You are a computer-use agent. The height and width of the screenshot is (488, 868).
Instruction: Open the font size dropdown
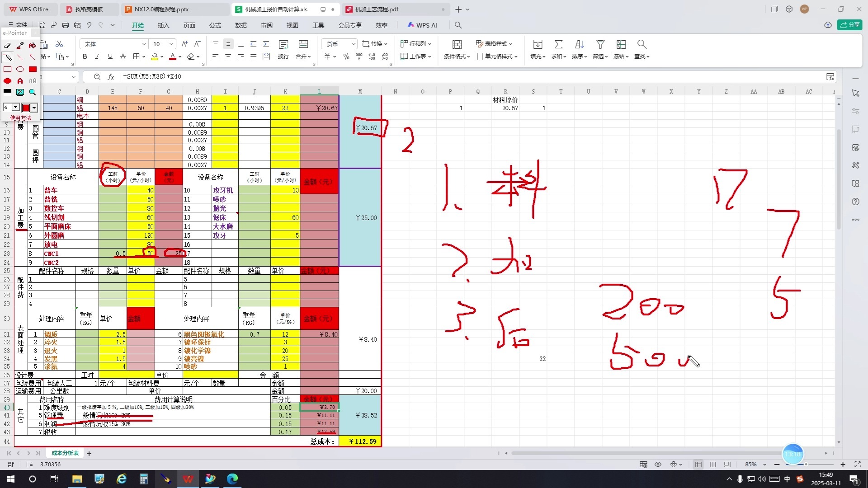[x=171, y=44]
